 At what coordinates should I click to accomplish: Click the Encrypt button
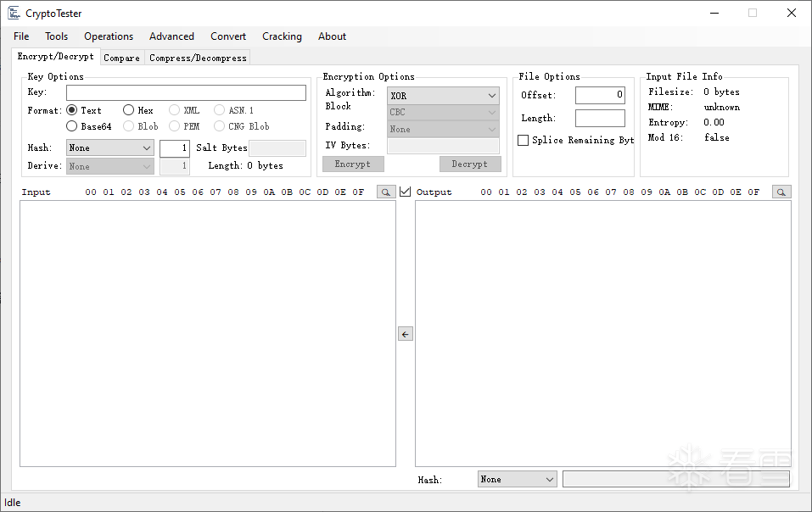point(353,164)
